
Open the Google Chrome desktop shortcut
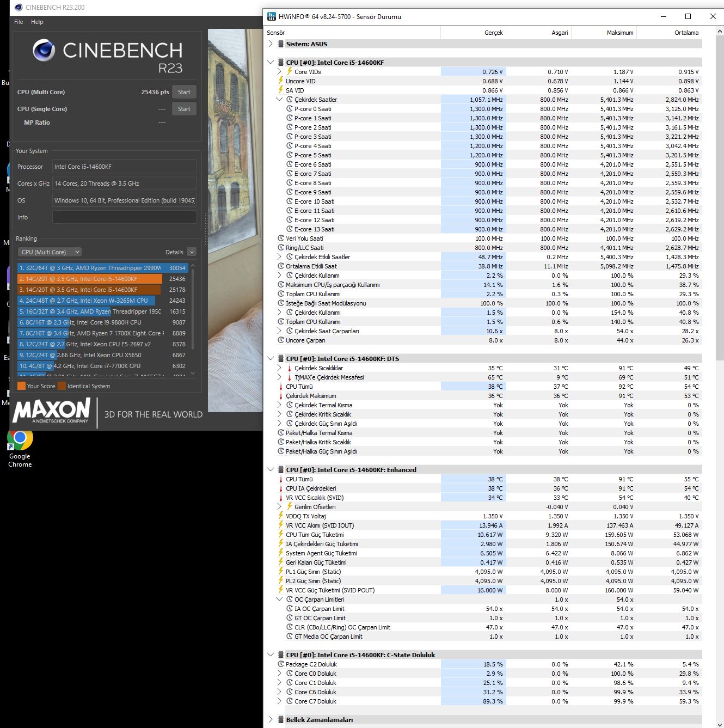(x=20, y=448)
